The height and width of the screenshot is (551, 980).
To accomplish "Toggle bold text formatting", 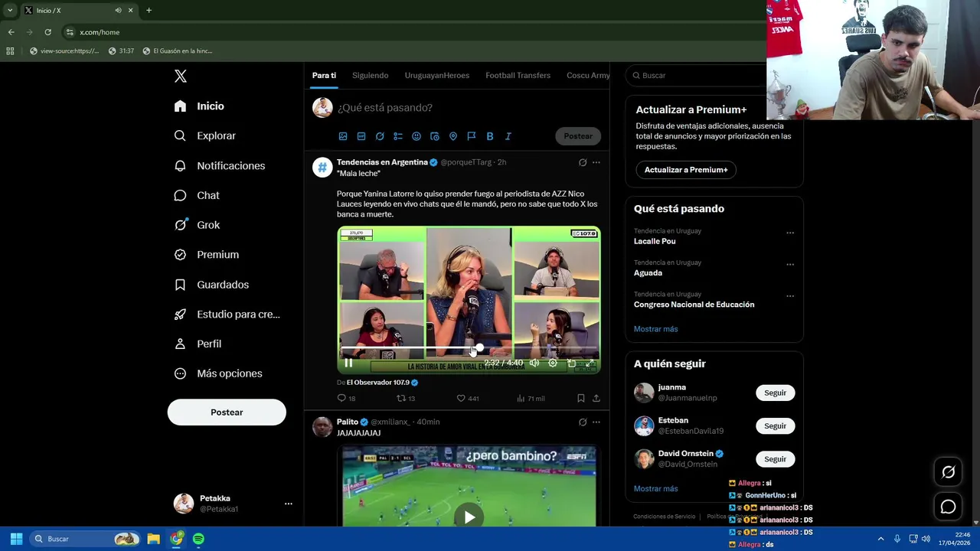I will (490, 136).
